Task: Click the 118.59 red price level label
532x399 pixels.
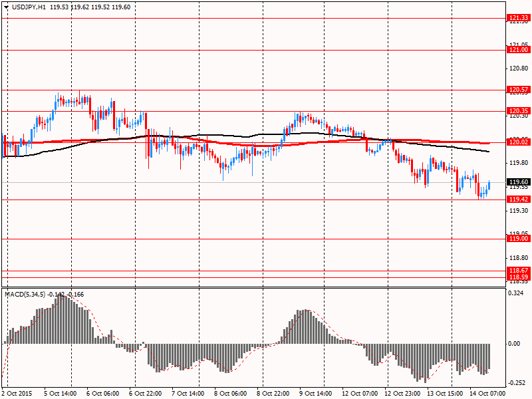Action: (x=519, y=277)
